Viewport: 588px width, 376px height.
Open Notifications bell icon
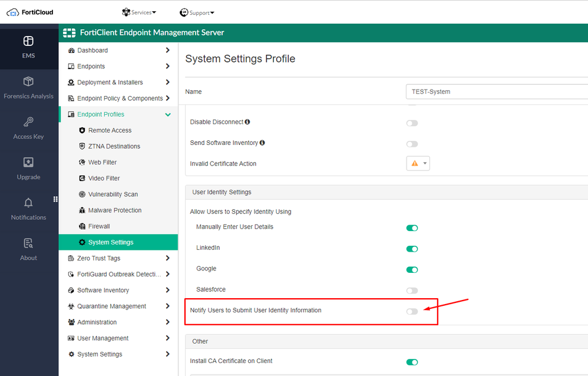tap(28, 203)
